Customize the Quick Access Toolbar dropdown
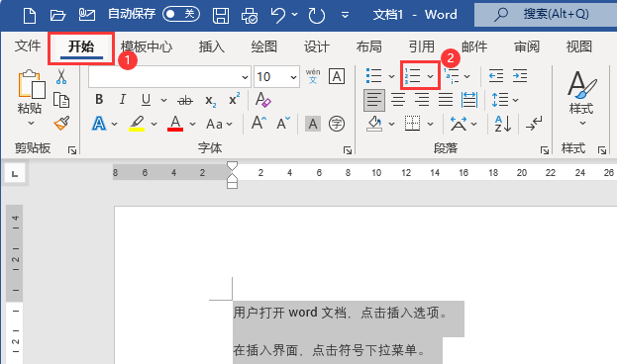 point(345,15)
